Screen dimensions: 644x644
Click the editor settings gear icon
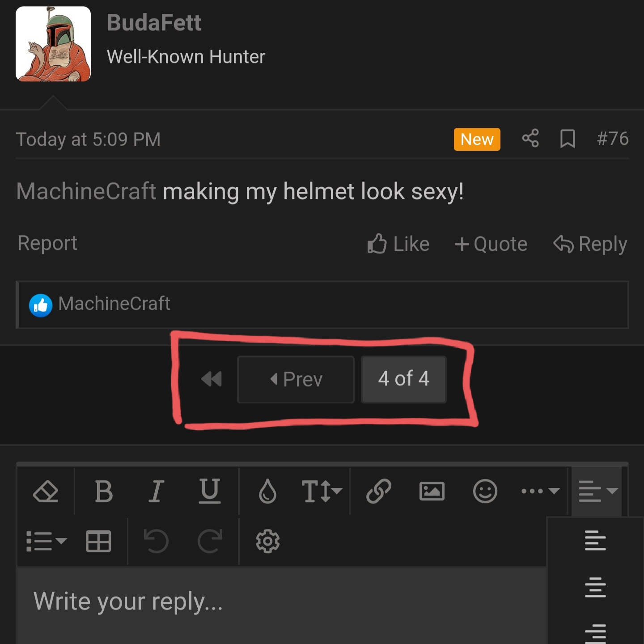[267, 542]
